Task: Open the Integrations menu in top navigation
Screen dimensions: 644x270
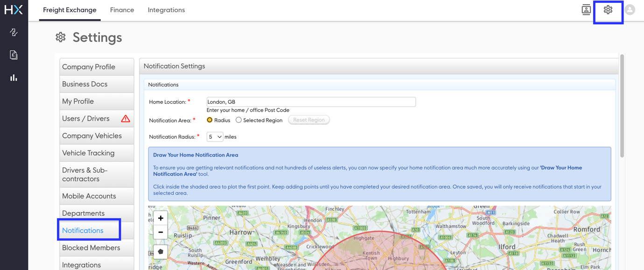Action: 166,9
